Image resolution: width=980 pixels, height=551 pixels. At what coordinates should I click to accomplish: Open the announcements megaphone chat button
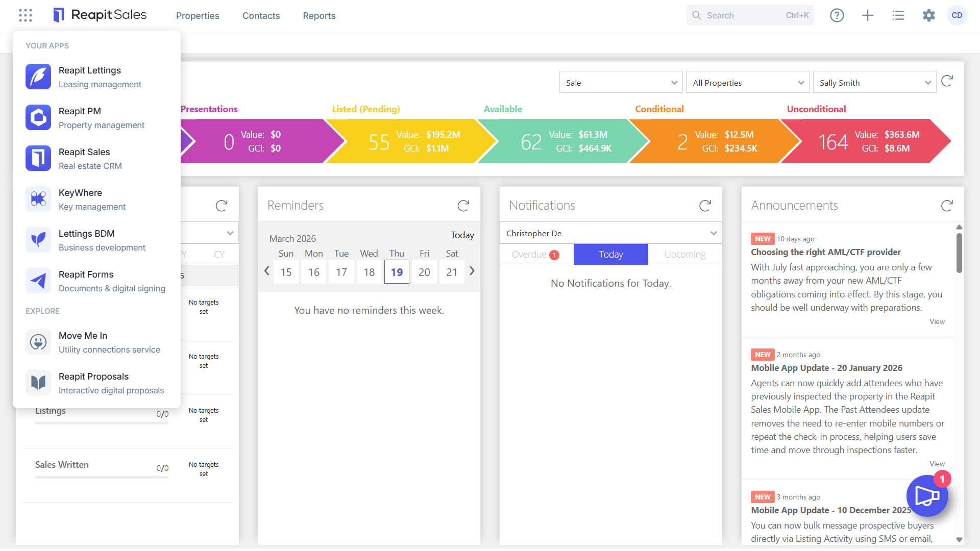click(x=927, y=496)
